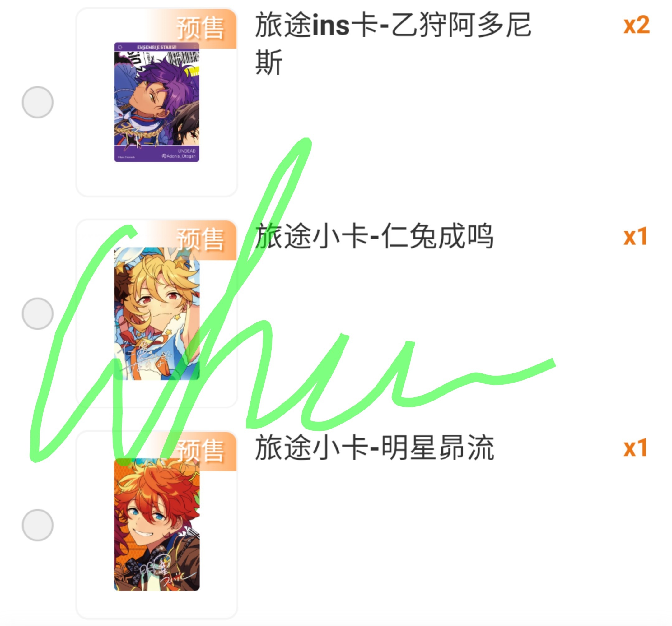Tap the 预售 badge on the 明星昴流 item

click(200, 451)
